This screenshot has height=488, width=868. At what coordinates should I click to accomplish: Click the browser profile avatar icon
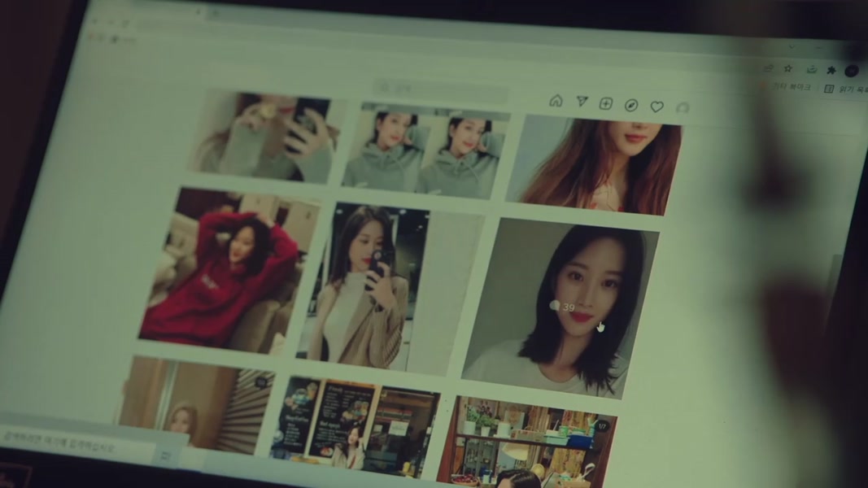tap(852, 71)
